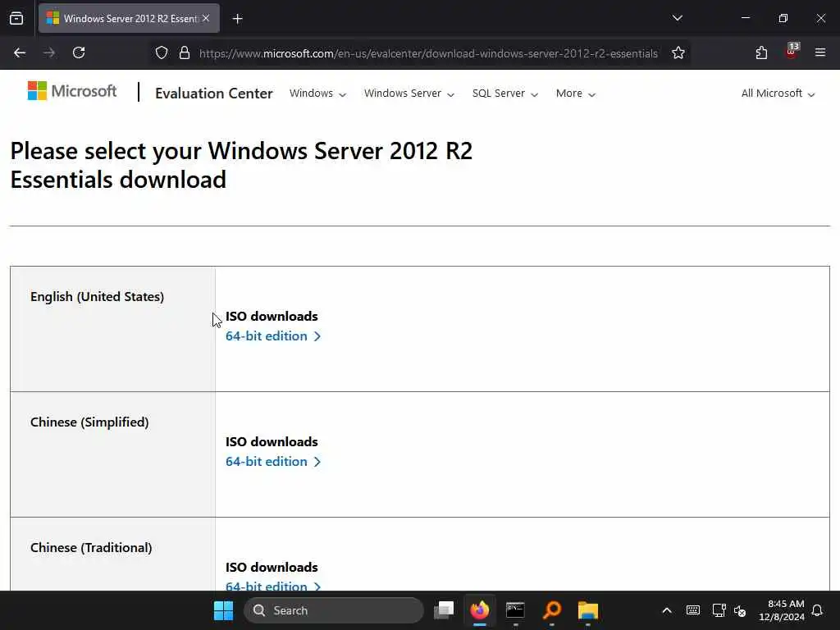Select the Chinese (Simplified) row label

89,422
